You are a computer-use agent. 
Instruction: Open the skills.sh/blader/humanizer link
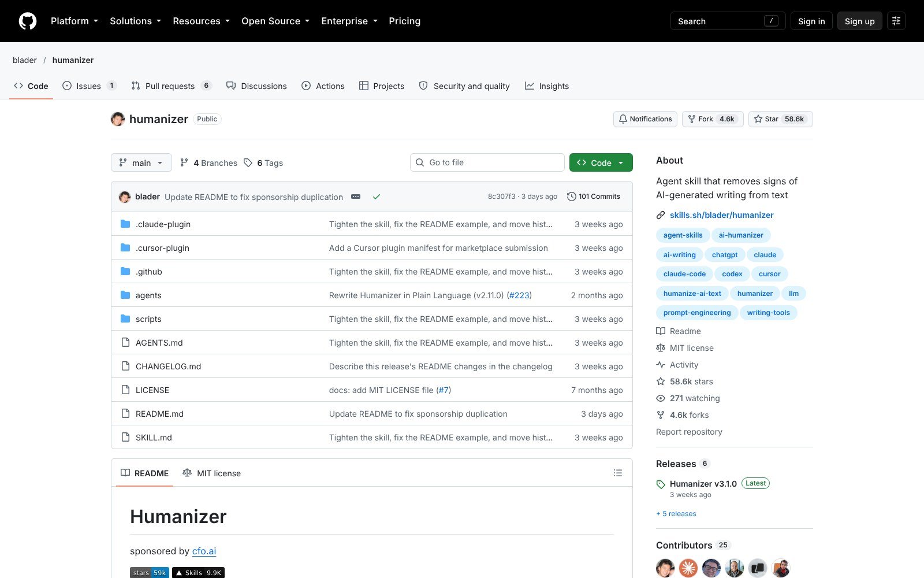tap(721, 215)
